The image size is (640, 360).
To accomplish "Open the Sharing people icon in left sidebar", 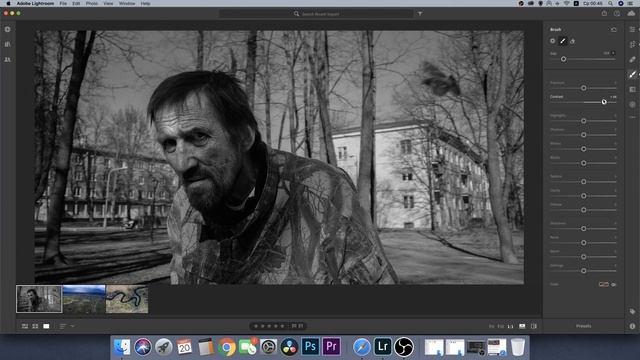I will (x=7, y=60).
